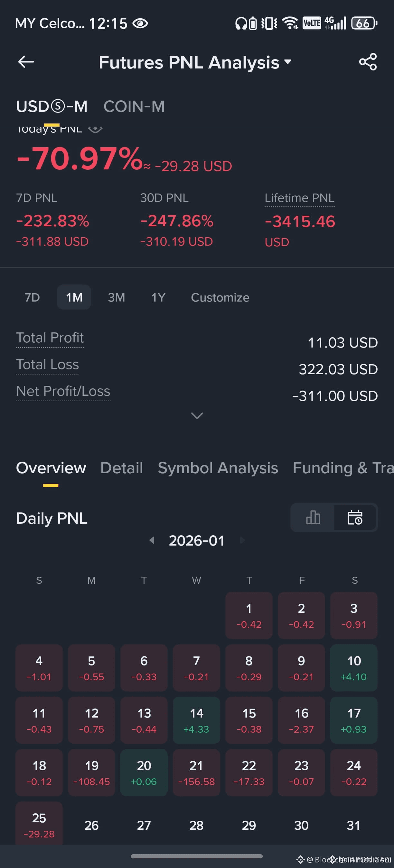
Task: Switch Daily PNL to bar chart view
Action: 313,517
